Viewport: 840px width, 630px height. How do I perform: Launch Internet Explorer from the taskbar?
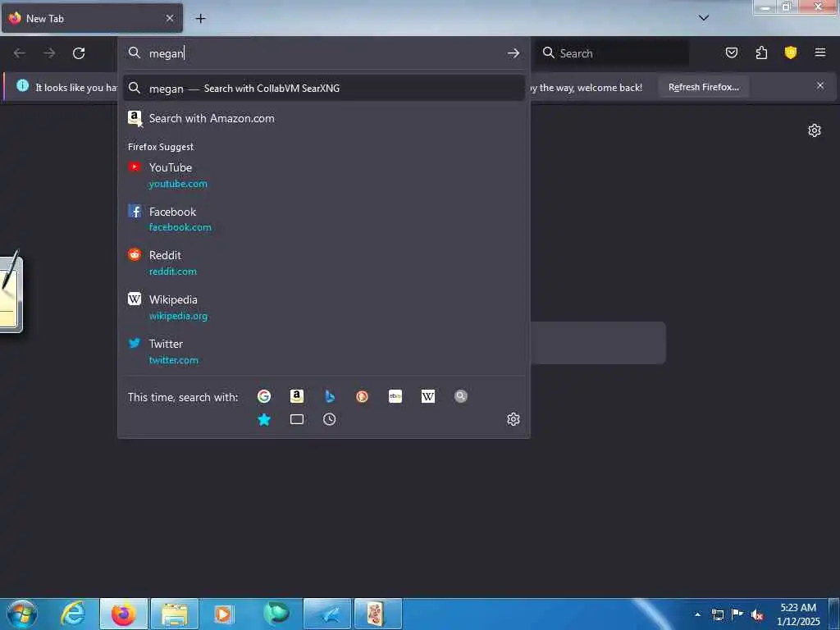(73, 614)
